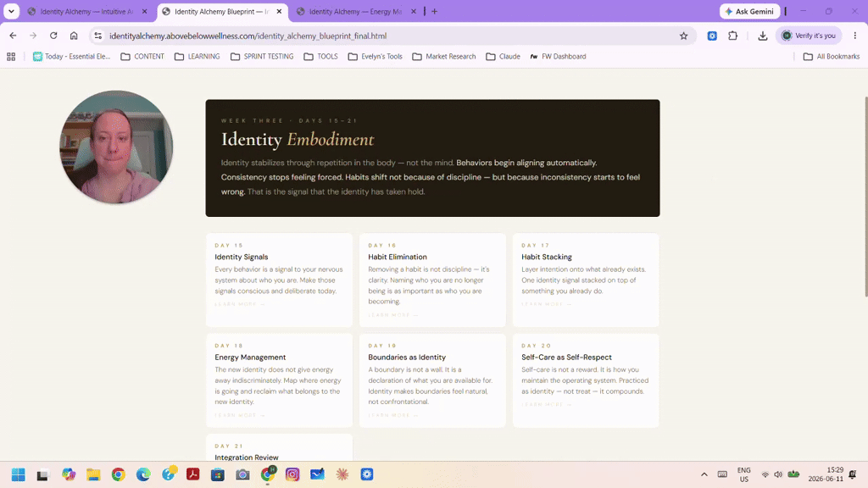Click the Ask Gemini button
This screenshot has height=488, width=868.
(x=749, y=11)
